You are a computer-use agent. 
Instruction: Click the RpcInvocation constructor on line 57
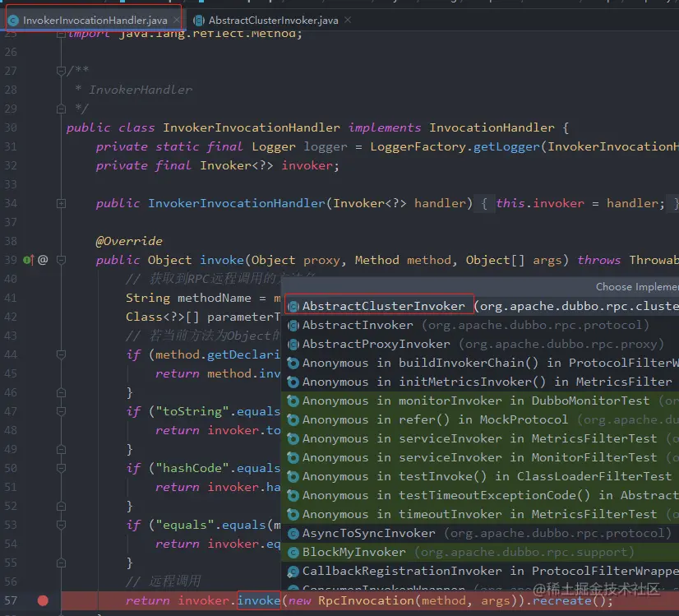(366, 601)
